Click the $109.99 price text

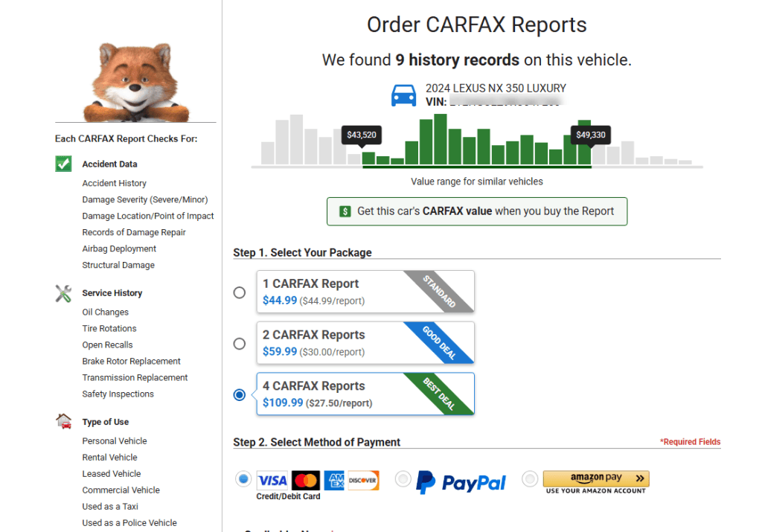pyautogui.click(x=283, y=403)
